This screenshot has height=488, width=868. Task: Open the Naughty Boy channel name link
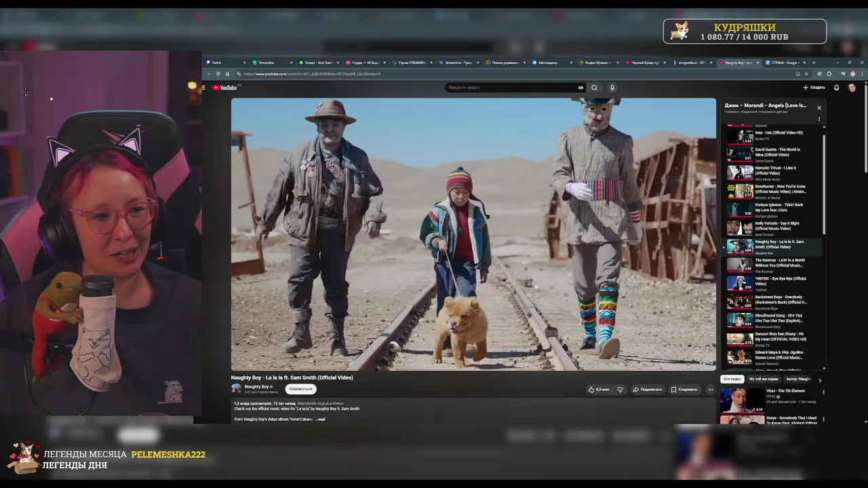[x=256, y=386]
